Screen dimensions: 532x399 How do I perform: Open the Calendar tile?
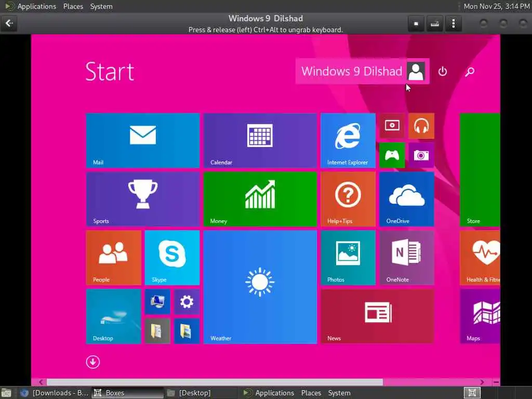coord(260,140)
